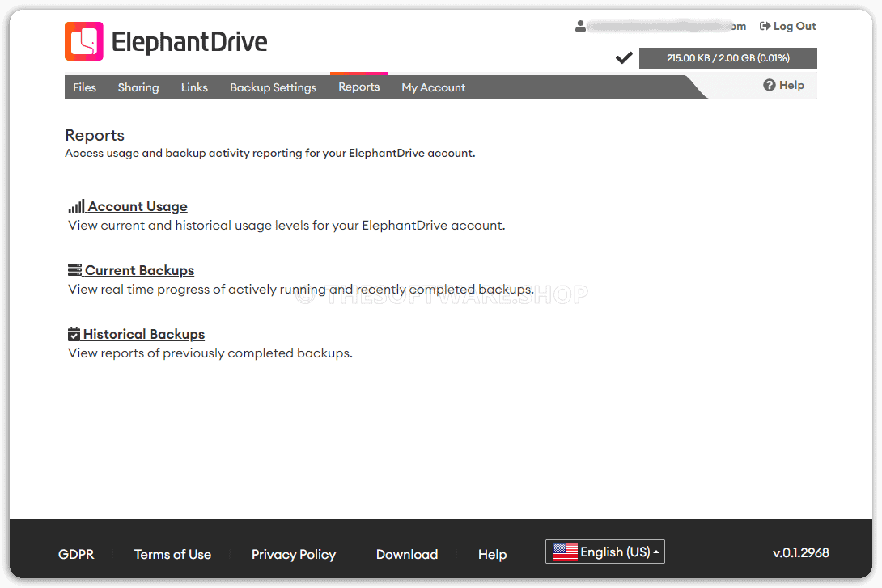Click the 'View reports of previously completed' description
The height and width of the screenshot is (588, 882).
click(210, 353)
